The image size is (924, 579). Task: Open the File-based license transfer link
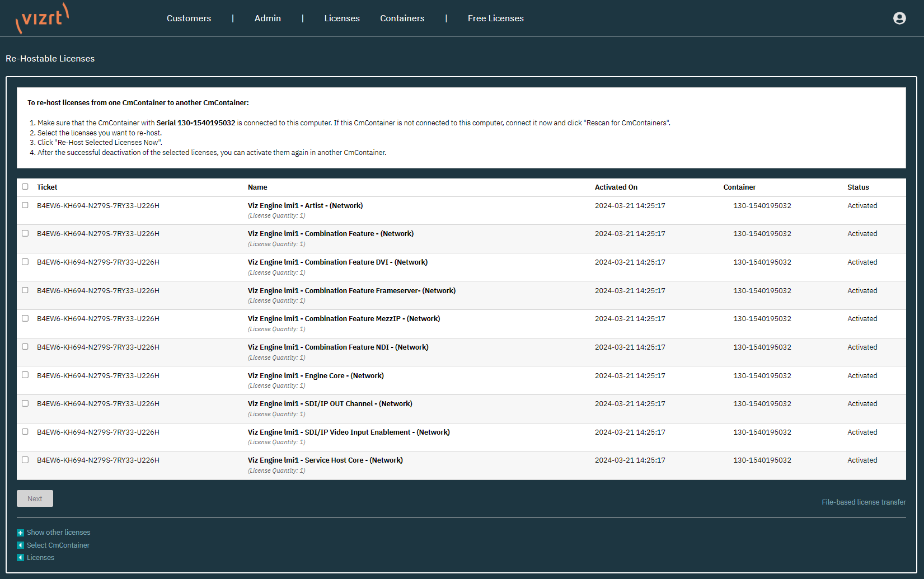[x=863, y=502]
